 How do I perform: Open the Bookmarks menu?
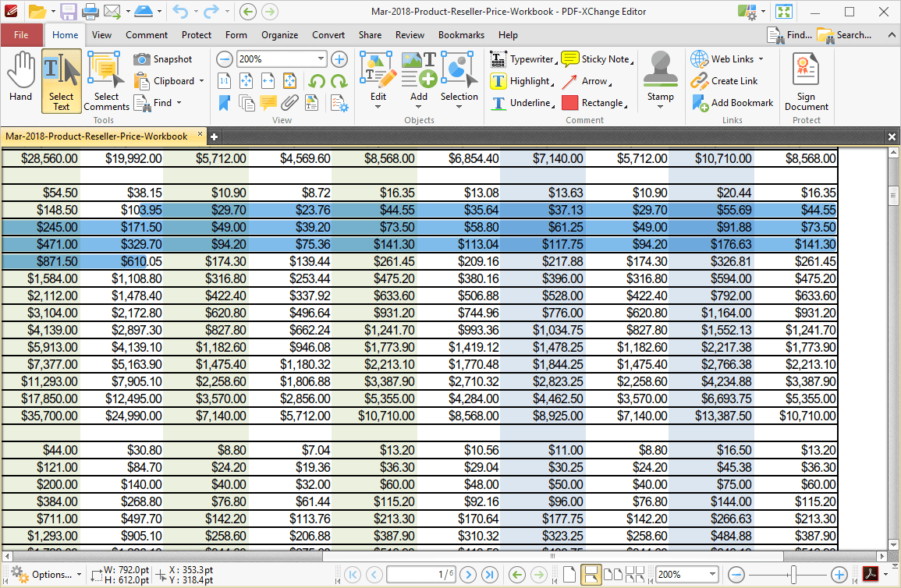pyautogui.click(x=461, y=35)
